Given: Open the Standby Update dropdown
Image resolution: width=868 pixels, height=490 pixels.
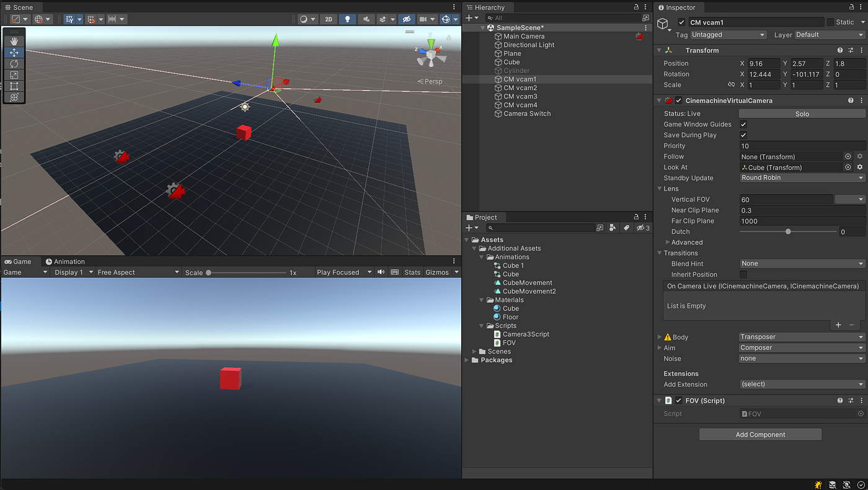Looking at the screenshot, I should pyautogui.click(x=802, y=178).
